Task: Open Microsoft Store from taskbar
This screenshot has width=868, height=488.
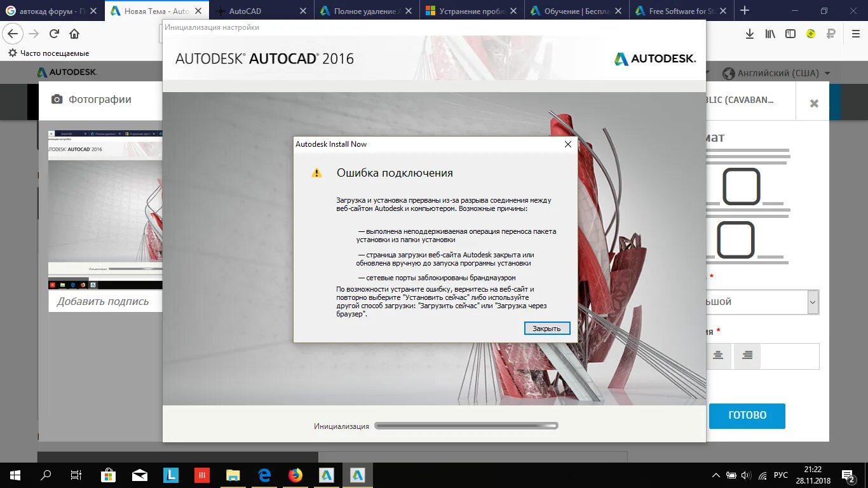Action: coord(108,475)
